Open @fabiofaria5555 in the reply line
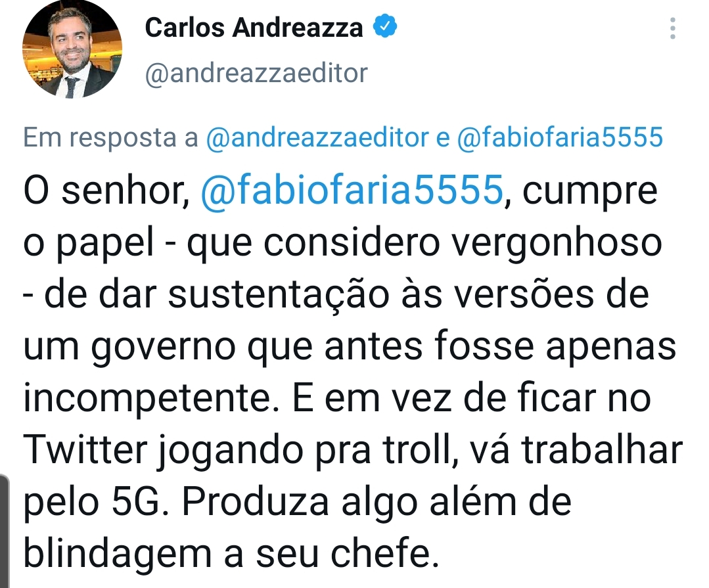Viewport: 709px width, 588px height. [x=560, y=137]
